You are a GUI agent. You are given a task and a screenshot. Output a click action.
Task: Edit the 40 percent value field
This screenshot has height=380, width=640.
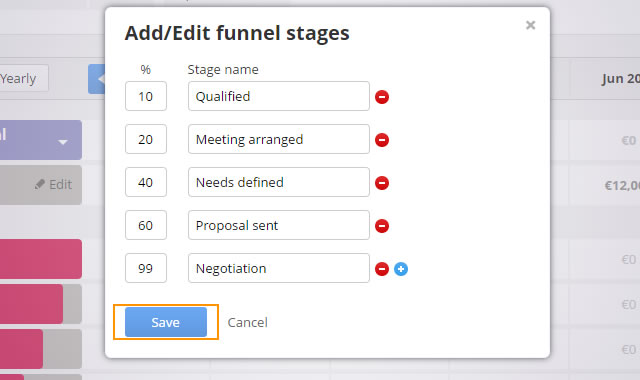pyautogui.click(x=146, y=182)
